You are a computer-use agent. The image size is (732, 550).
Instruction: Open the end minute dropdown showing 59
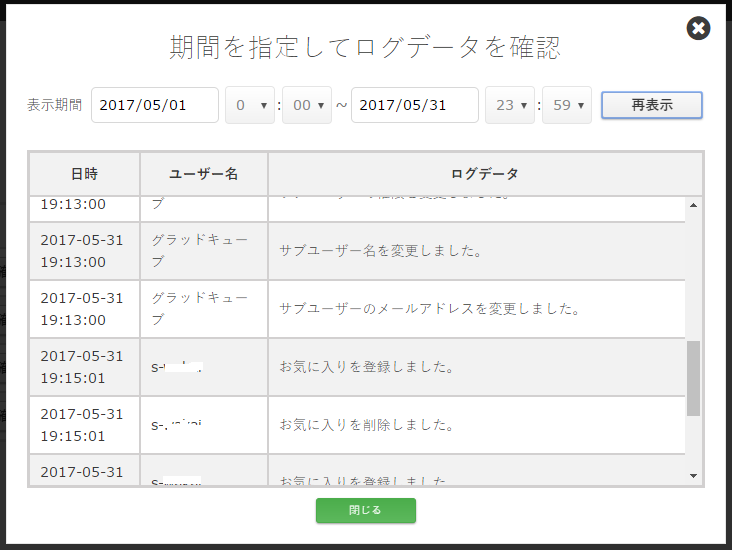pyautogui.click(x=567, y=105)
